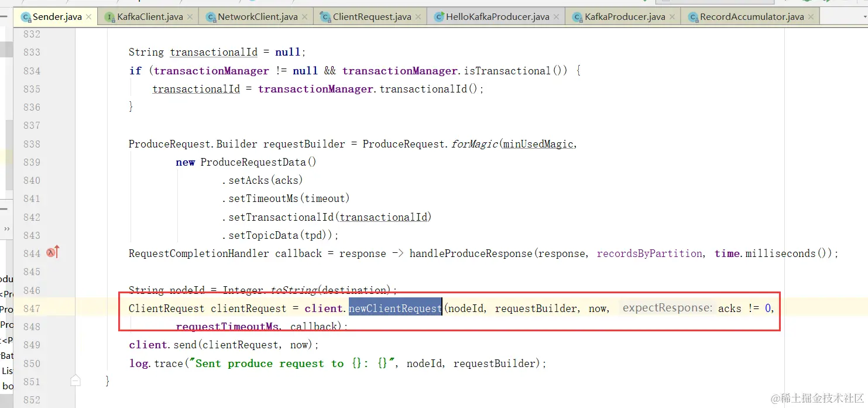The width and height of the screenshot is (868, 408).
Task: Click ProduceRequest.Builder type on line 838
Action: point(193,144)
